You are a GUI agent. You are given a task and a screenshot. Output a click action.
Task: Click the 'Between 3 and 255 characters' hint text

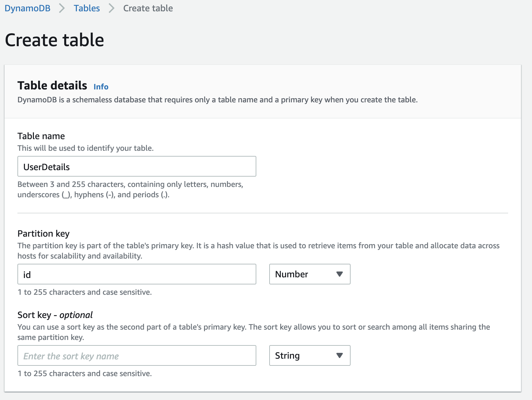130,190
